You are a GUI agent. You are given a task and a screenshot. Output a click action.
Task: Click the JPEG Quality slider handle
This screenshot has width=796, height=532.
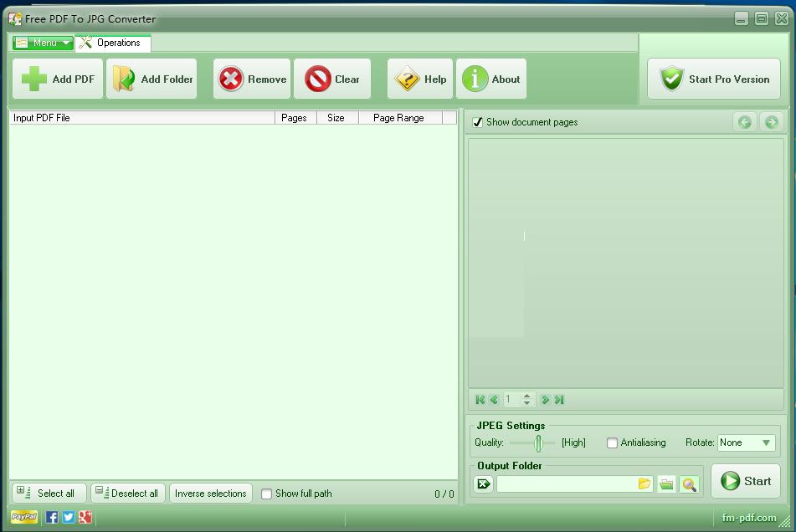pyautogui.click(x=538, y=442)
